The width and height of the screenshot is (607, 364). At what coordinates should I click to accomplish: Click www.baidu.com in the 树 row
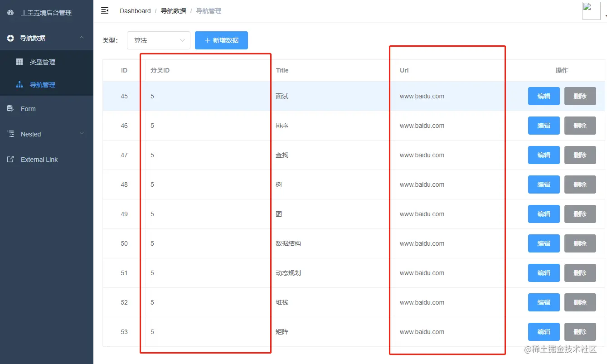click(422, 184)
